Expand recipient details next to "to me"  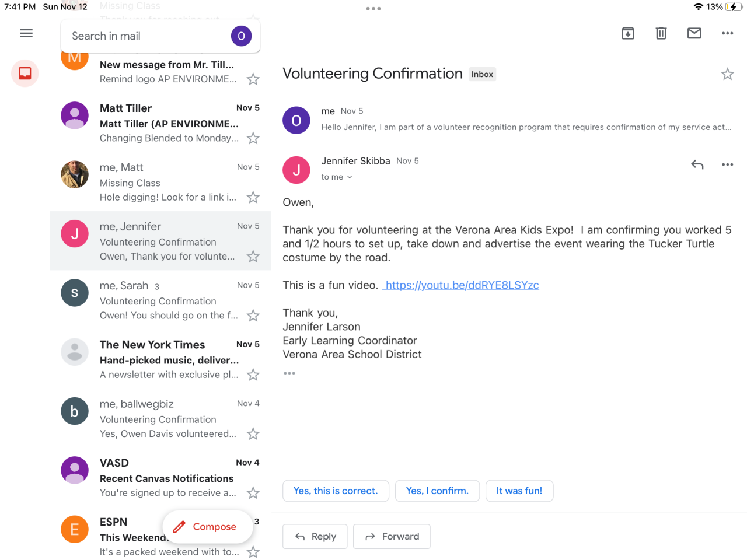tap(350, 177)
